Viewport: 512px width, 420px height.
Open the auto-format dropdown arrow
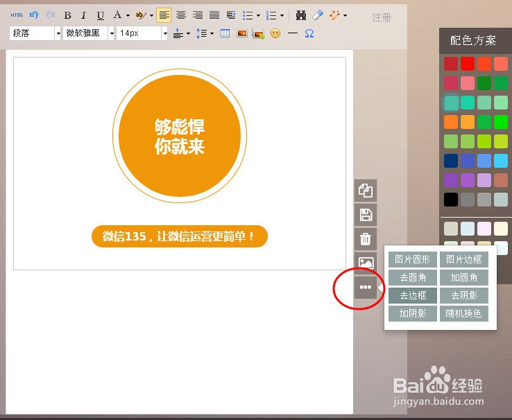tap(345, 15)
